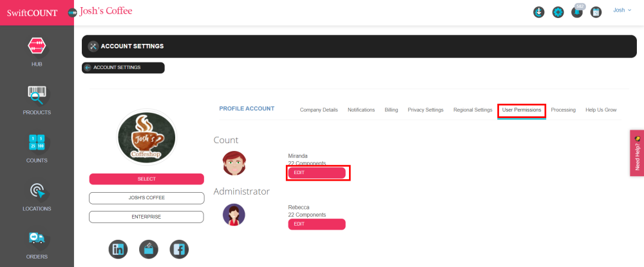Click the LinkedIn share icon
Screen dimensions: 644x267
[x=118, y=250]
